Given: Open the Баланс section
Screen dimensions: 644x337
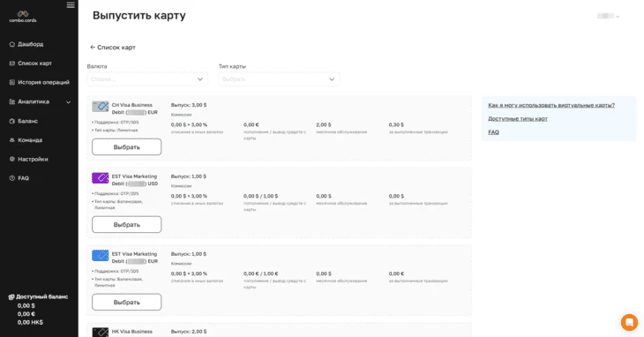Looking at the screenshot, I should point(27,121).
